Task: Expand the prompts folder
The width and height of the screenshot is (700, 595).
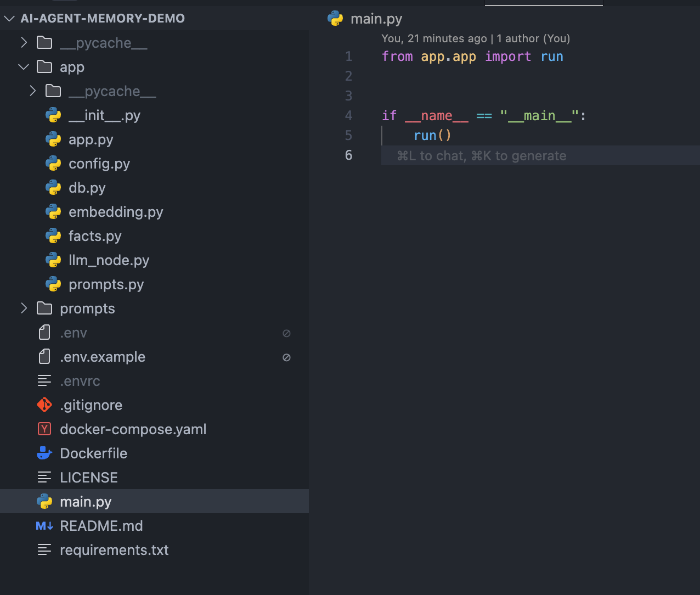Action: point(24,308)
